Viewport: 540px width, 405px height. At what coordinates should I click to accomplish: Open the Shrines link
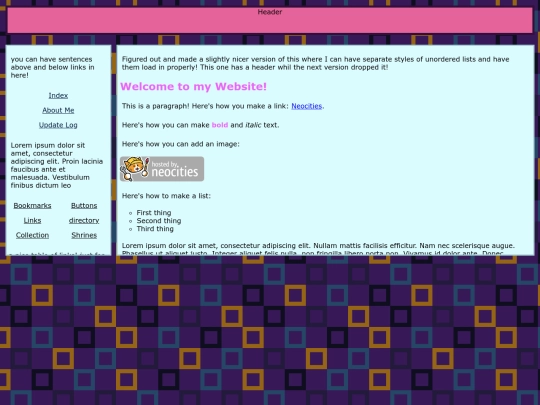pyautogui.click(x=84, y=235)
